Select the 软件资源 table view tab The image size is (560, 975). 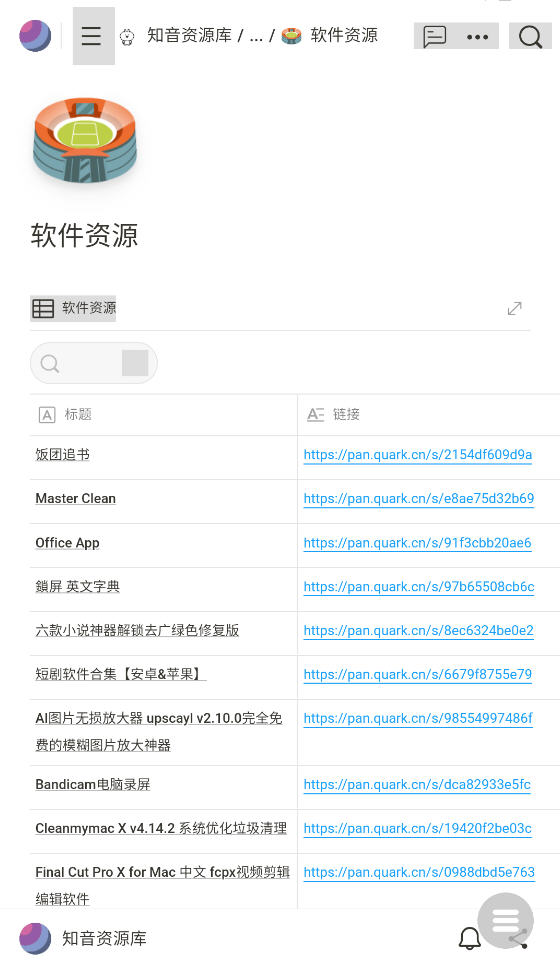click(73, 308)
